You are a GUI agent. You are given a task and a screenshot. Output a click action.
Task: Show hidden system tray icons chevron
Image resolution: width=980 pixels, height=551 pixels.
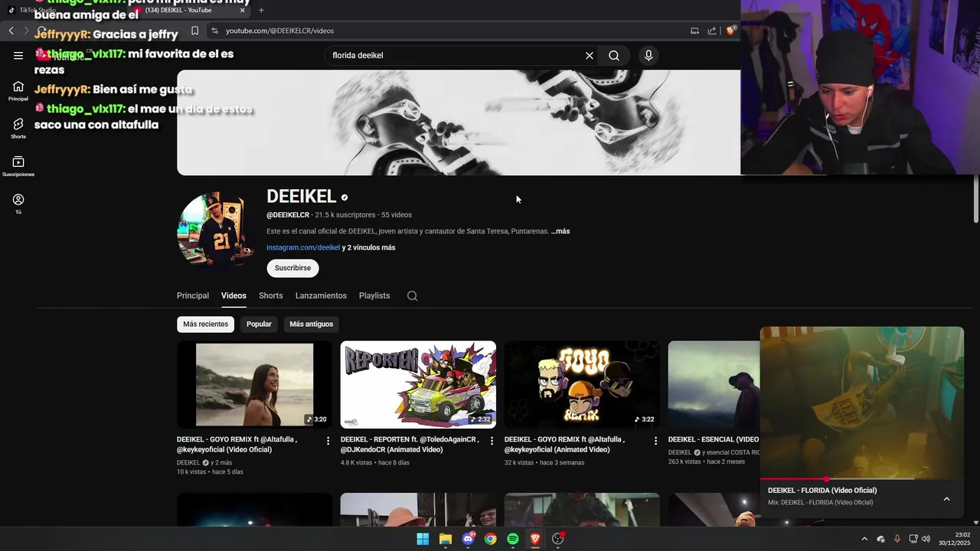pos(864,539)
